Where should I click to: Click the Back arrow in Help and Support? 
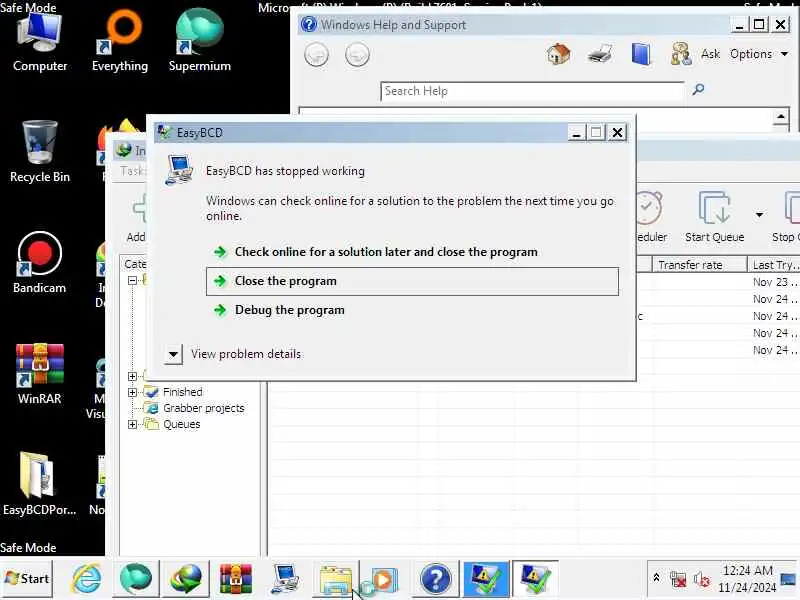(316, 55)
